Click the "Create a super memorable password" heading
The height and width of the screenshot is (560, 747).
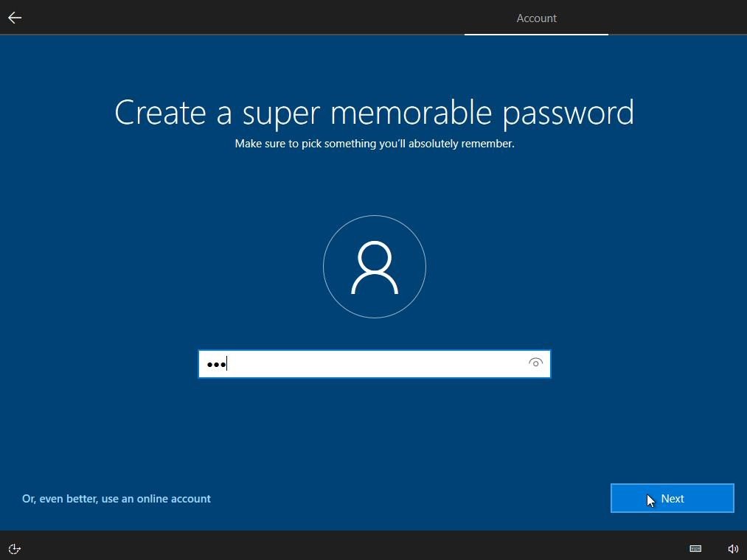pos(375,113)
